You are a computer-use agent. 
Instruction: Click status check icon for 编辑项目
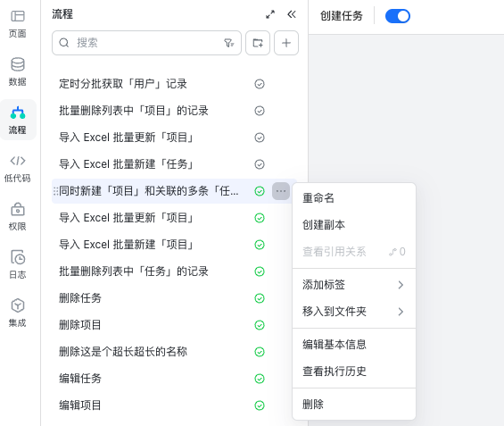click(x=260, y=405)
